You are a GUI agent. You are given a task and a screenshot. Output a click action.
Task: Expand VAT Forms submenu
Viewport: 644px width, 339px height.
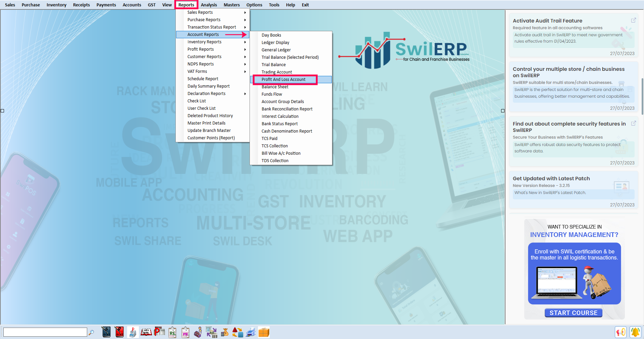click(213, 71)
